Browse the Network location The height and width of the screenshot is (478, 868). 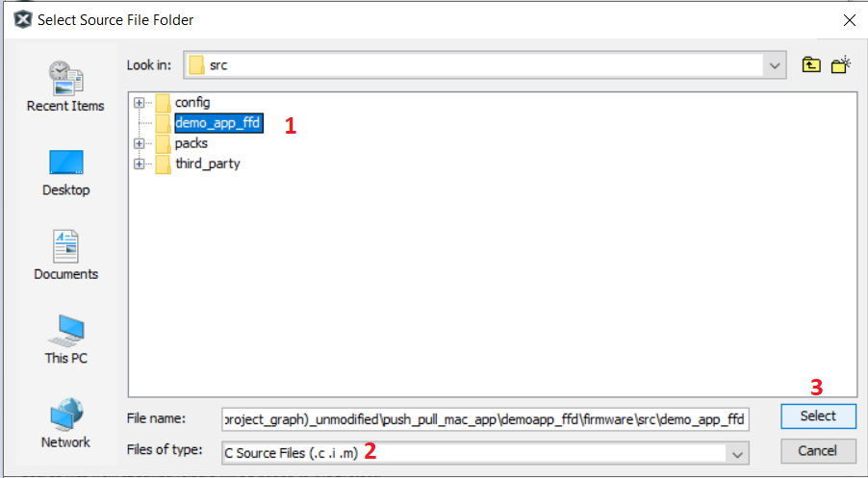[x=65, y=422]
